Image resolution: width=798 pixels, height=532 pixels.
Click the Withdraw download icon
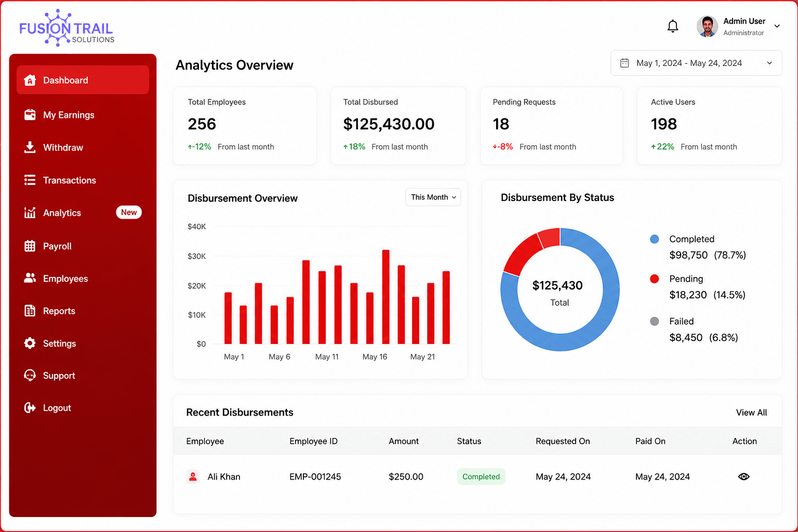30,148
